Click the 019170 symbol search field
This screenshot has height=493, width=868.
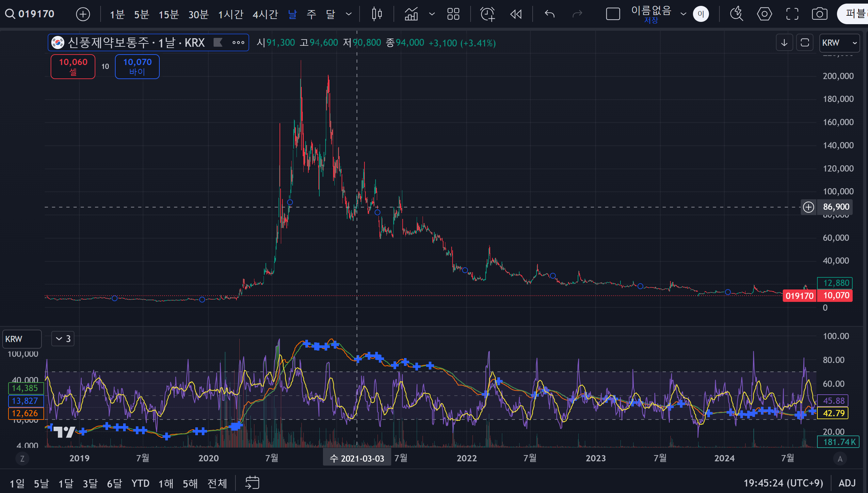[x=36, y=14]
